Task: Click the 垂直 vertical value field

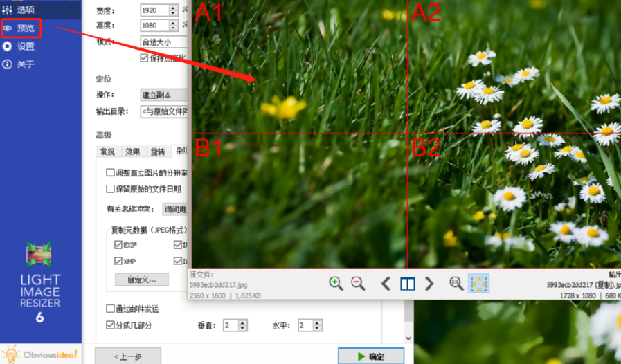Action: pyautogui.click(x=231, y=325)
